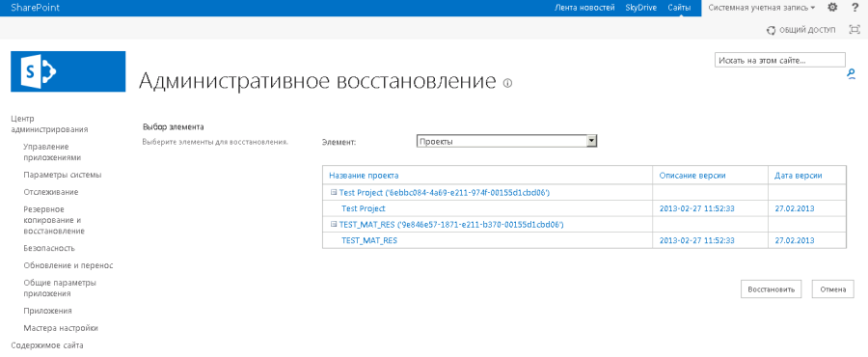Click the Общий доступ button

(800, 30)
